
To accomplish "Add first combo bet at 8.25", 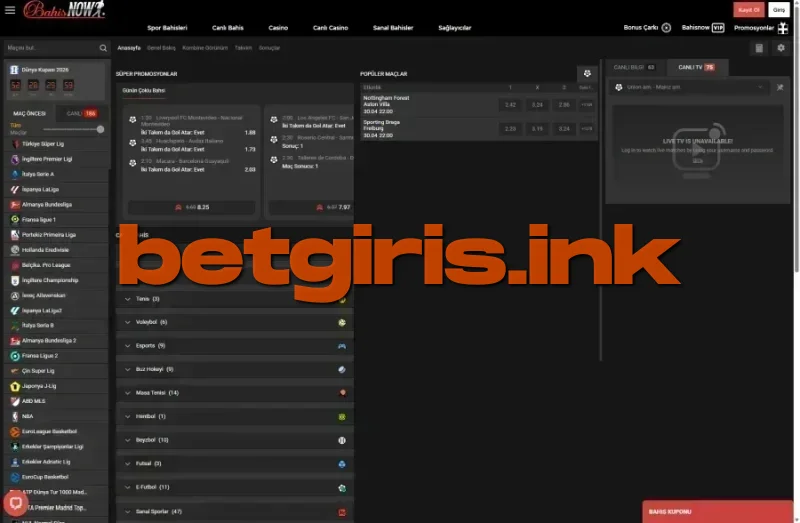I will (191, 207).
